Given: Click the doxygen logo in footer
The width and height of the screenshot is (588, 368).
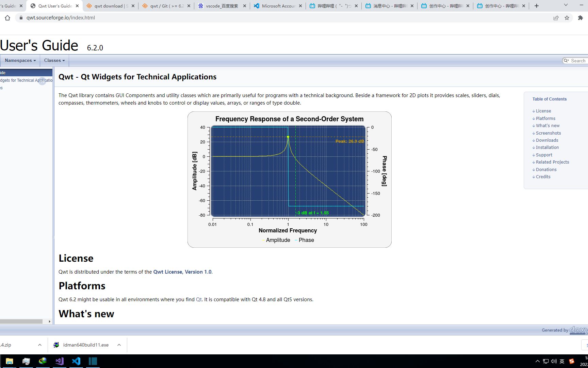Looking at the screenshot, I should point(578,330).
